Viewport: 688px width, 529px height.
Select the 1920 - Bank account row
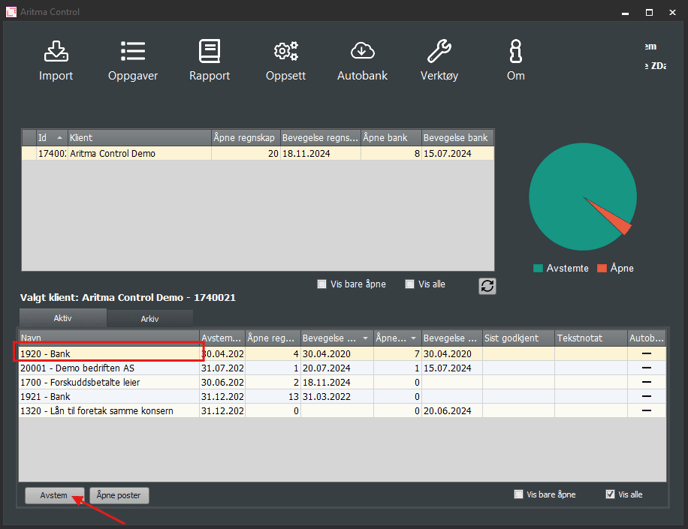coord(109,353)
